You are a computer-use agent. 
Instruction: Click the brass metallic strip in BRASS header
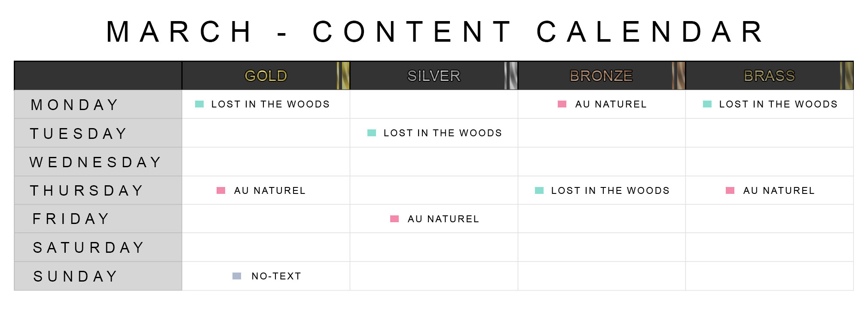pyautogui.click(x=847, y=76)
